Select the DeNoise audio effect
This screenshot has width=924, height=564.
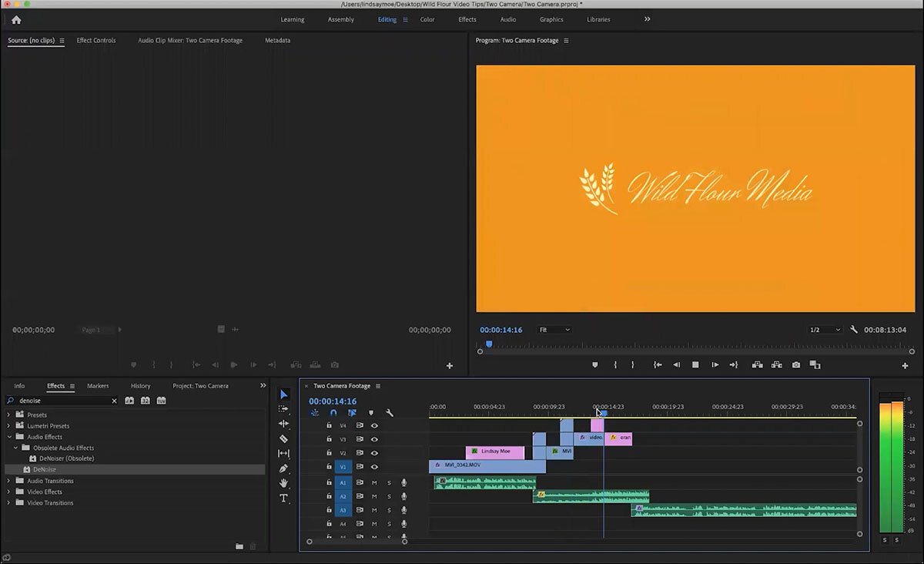[43, 469]
